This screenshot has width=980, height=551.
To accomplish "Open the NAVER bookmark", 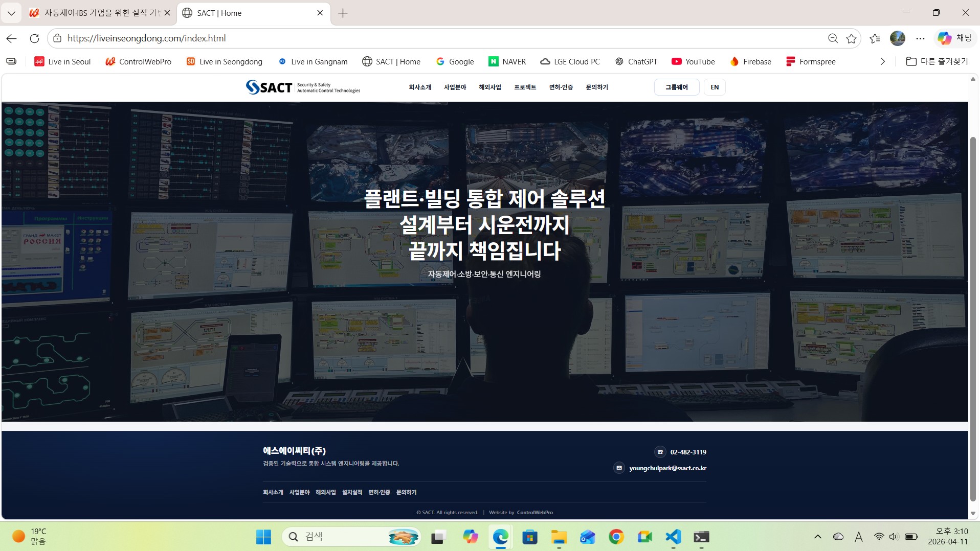I will pyautogui.click(x=507, y=61).
